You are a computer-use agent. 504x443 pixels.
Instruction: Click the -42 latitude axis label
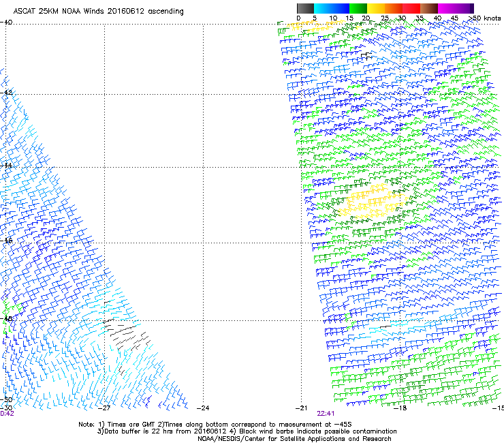coord(6,92)
